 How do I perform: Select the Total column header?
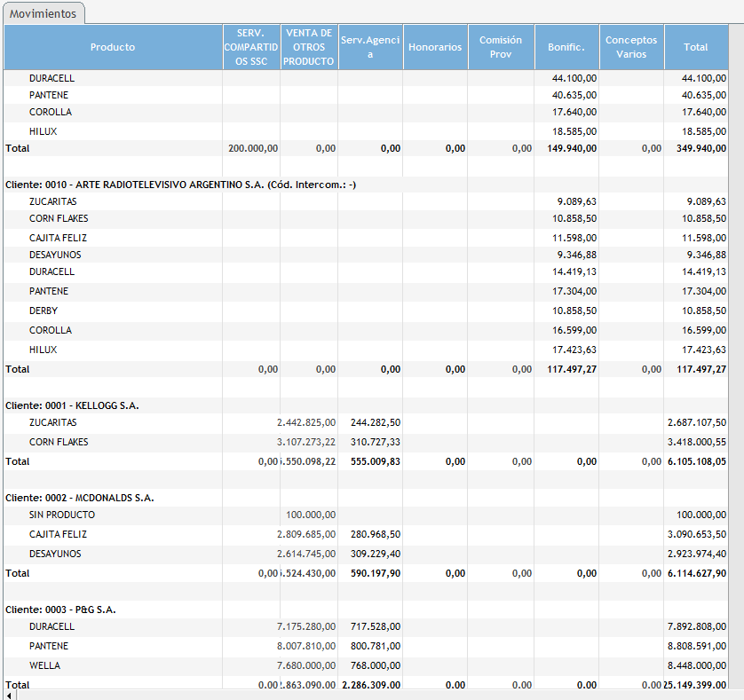pos(696,47)
